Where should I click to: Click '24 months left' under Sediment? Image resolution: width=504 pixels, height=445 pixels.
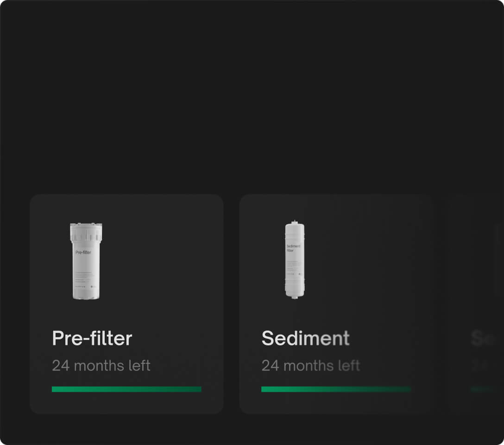[x=311, y=366]
